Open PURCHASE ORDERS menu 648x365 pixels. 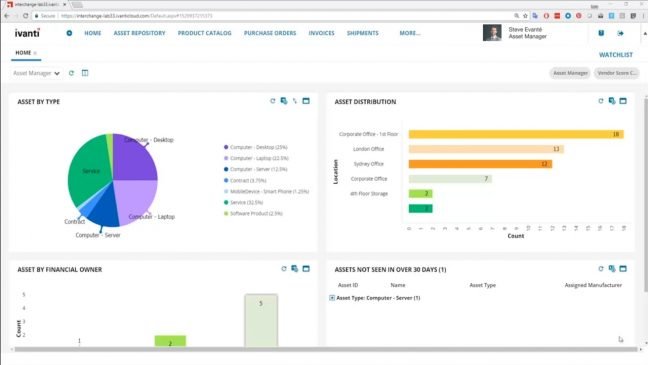coord(270,33)
